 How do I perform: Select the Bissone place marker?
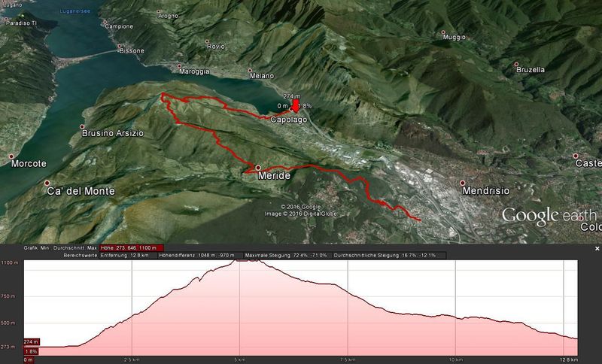[x=120, y=46]
